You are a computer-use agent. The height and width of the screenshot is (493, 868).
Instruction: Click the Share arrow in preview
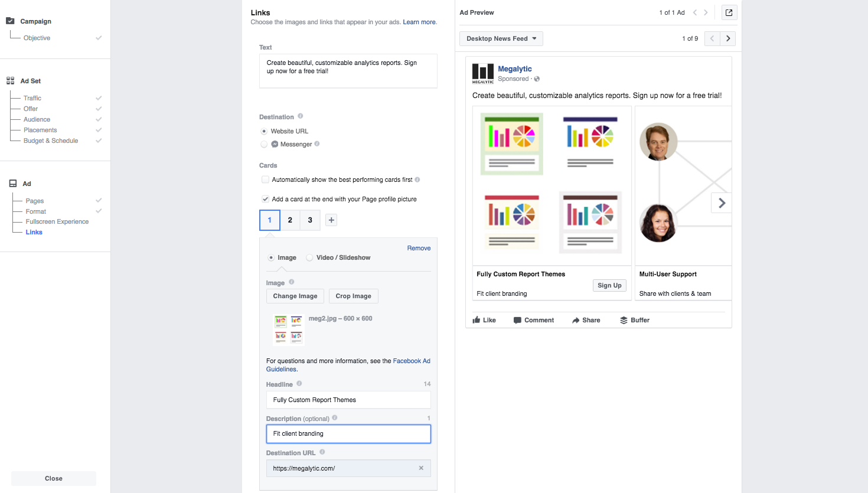click(576, 320)
